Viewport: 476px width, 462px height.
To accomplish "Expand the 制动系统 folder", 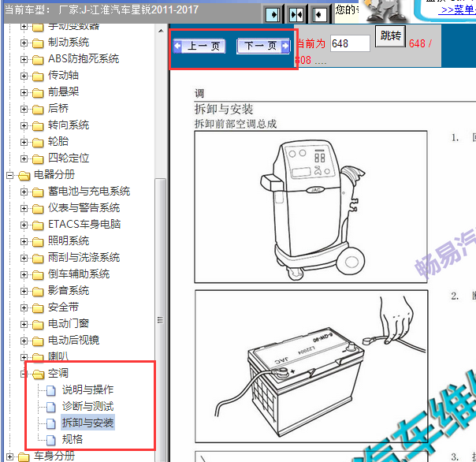I will click(24, 43).
